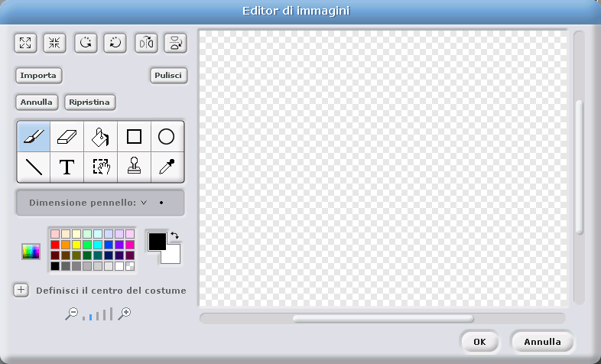Select the Rectangle tool
This screenshot has width=601, height=364.
[134, 136]
